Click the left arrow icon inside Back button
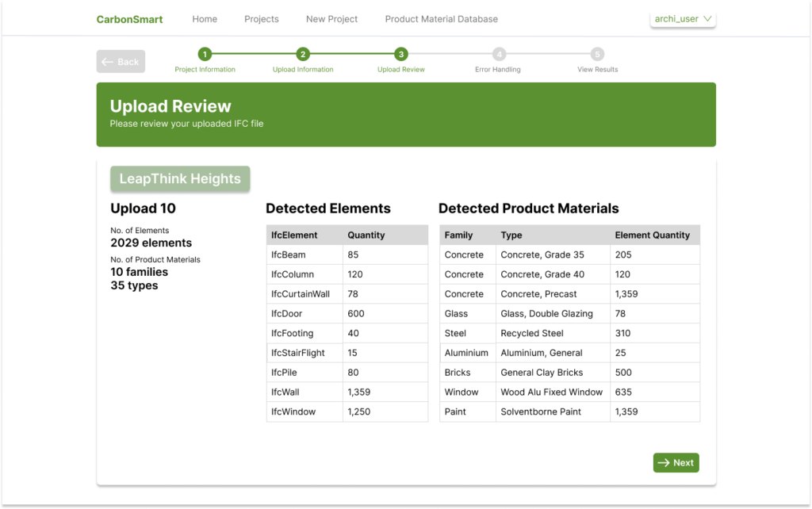 pyautogui.click(x=109, y=61)
